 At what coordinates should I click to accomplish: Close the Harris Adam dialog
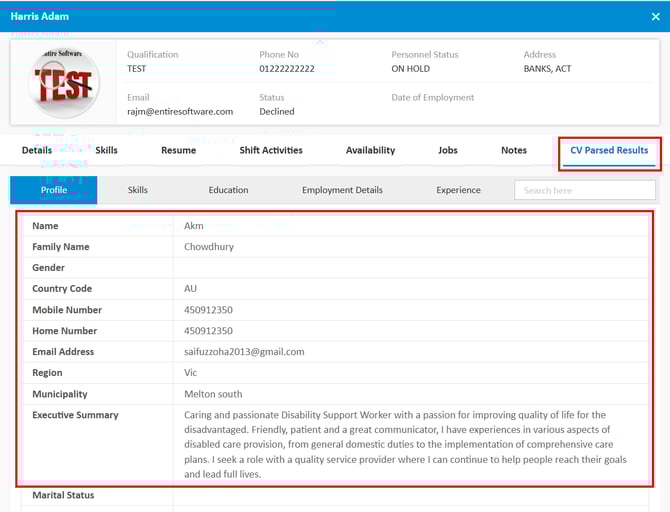click(655, 17)
